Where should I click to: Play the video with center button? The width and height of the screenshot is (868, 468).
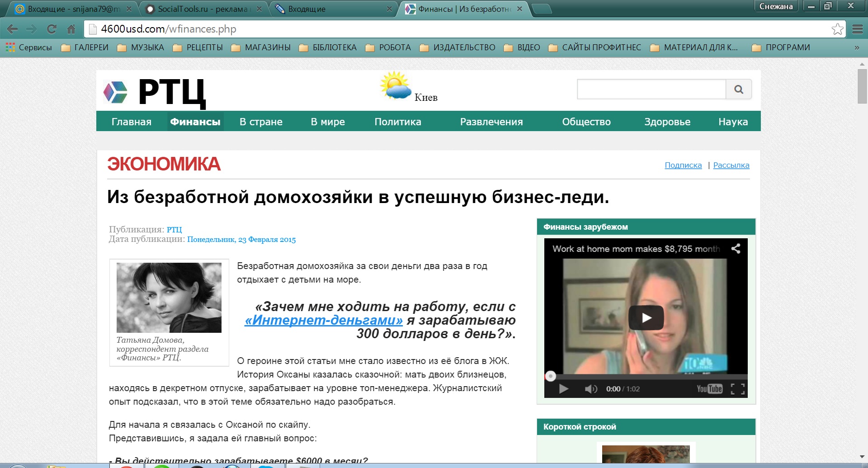(x=646, y=317)
